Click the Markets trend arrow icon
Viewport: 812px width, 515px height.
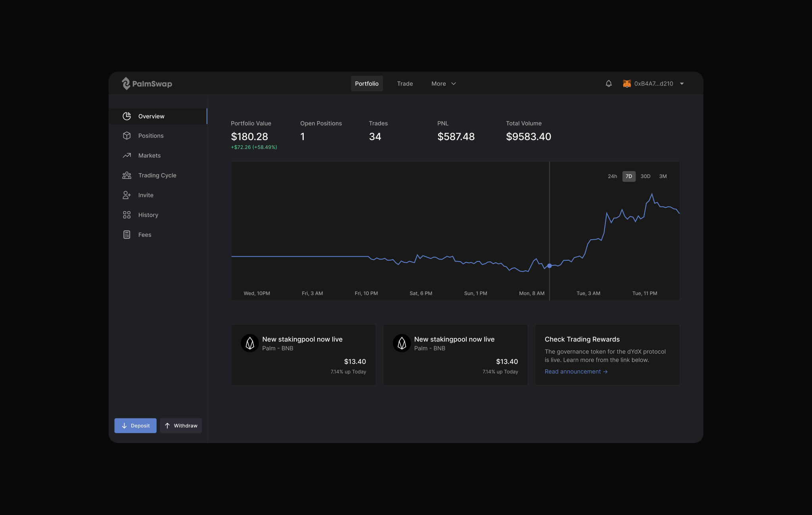click(127, 156)
